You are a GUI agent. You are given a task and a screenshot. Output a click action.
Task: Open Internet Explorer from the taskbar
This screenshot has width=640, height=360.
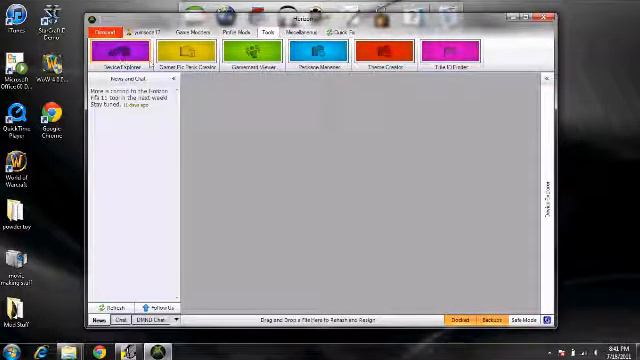(41, 352)
